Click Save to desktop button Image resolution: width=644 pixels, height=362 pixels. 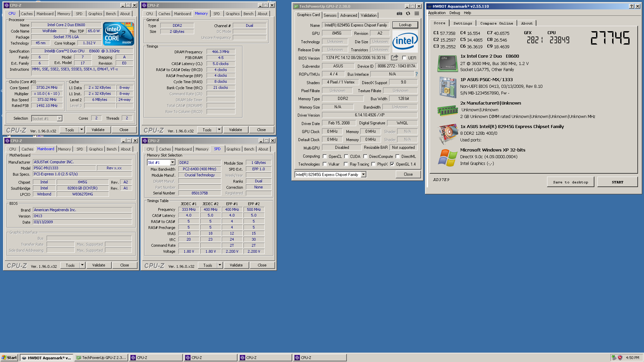[571, 182]
